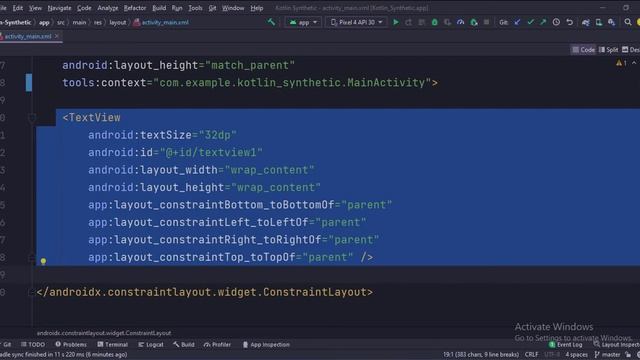Screen dimensions: 640x360
Task: Click the CRLF line separator status entry
Action: click(531, 354)
